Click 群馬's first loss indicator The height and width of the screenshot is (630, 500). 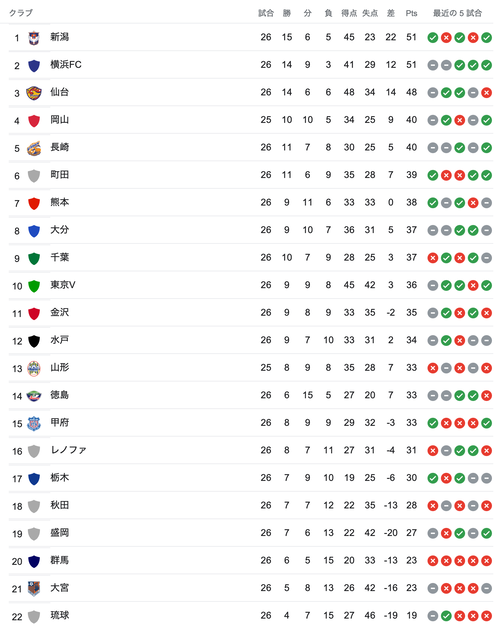pyautogui.click(x=432, y=561)
